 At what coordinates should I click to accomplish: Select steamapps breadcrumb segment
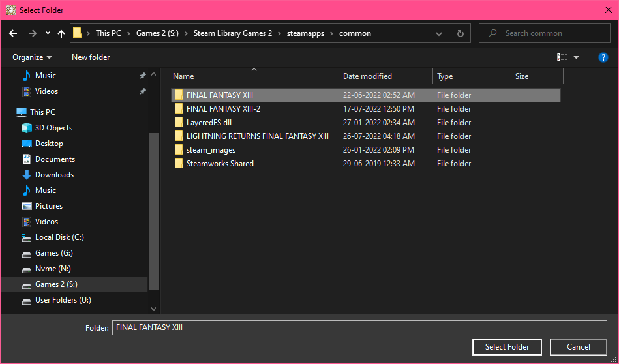pos(305,33)
